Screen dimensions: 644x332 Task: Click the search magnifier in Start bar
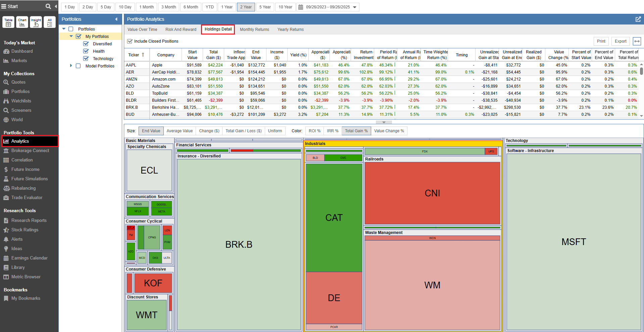click(48, 6)
